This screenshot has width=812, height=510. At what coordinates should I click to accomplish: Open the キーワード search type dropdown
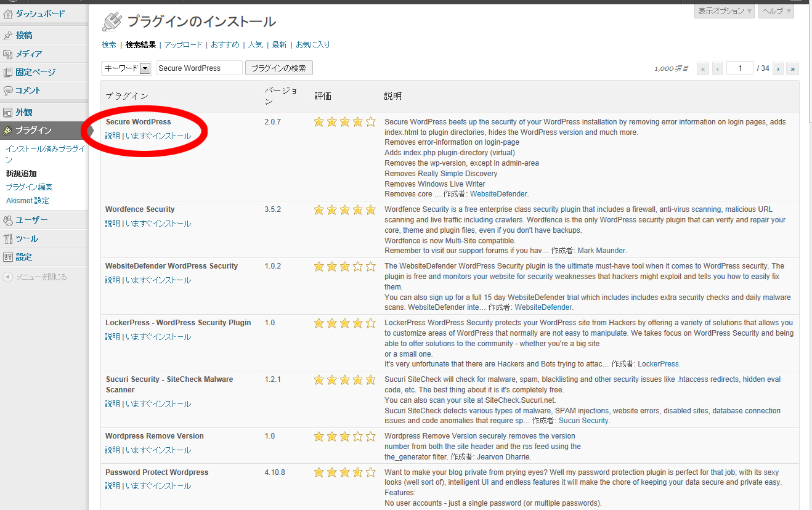(126, 68)
